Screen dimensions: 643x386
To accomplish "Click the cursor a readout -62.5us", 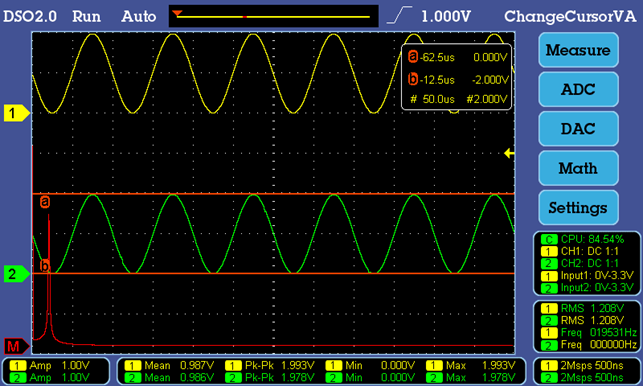I will point(437,57).
